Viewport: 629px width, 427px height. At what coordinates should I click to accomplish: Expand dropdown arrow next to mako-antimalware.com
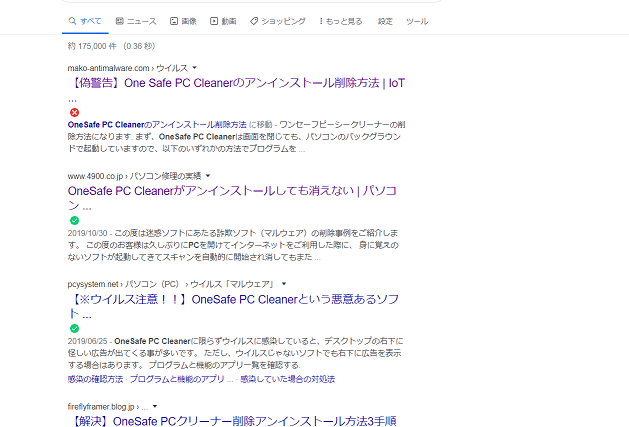pyautogui.click(x=194, y=67)
